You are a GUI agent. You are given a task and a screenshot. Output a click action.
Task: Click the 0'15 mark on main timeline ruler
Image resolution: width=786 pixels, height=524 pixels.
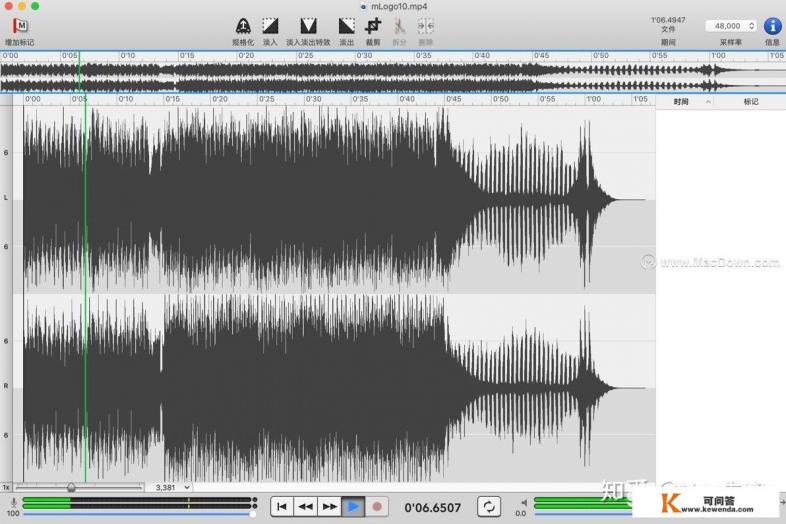click(172, 99)
